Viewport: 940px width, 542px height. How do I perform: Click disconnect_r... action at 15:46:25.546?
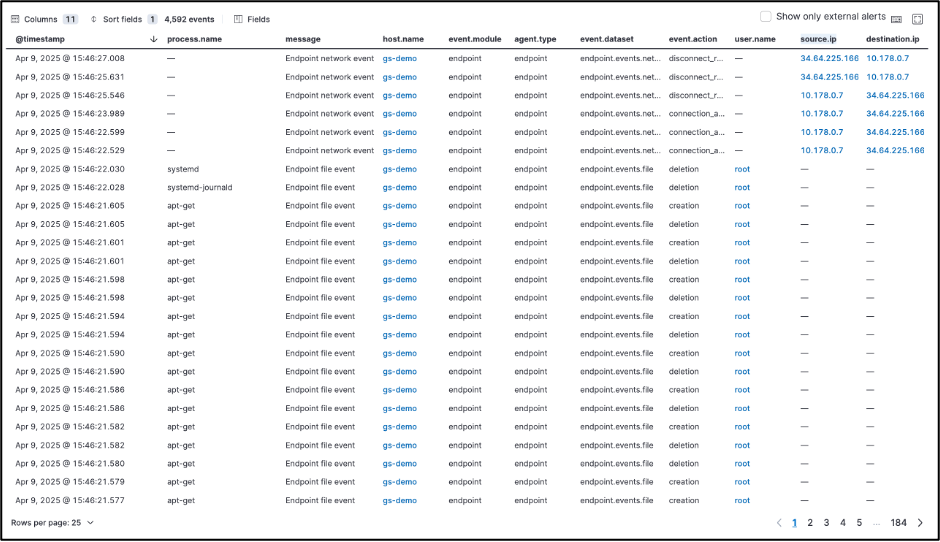[696, 95]
